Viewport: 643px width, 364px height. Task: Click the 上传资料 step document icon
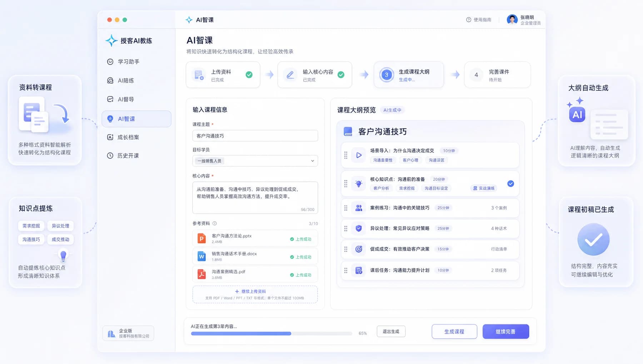[x=199, y=75]
